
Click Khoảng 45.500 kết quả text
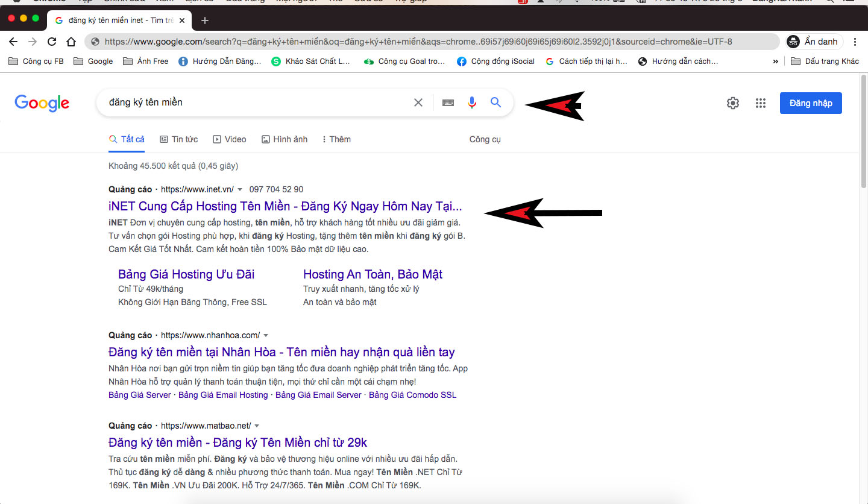[173, 166]
